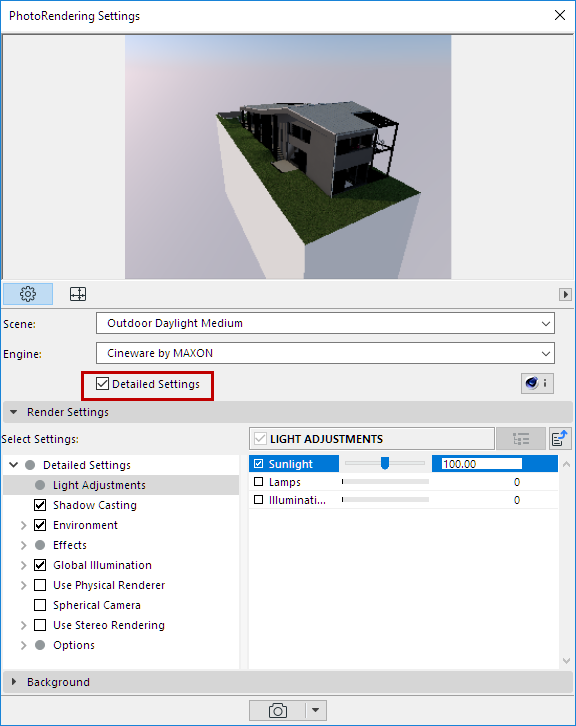Expand the Use Physical Renderer node
The height and width of the screenshot is (726, 576).
(24, 585)
